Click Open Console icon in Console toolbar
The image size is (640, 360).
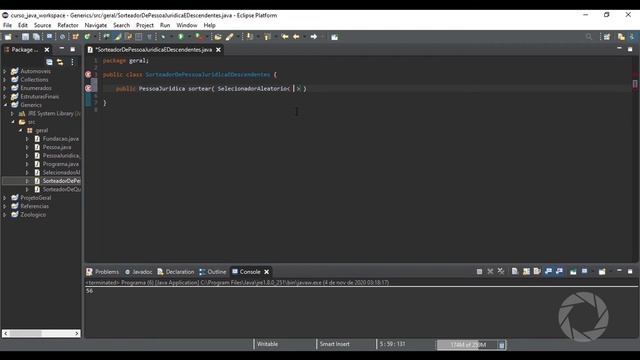pyautogui.click(x=602, y=271)
